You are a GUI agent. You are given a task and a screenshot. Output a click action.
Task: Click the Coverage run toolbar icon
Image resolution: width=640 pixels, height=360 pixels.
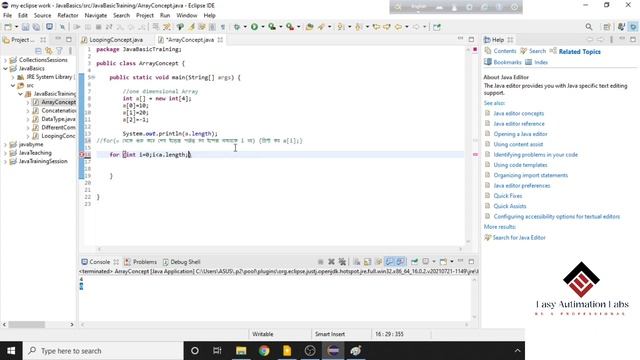pyautogui.click(x=272, y=27)
